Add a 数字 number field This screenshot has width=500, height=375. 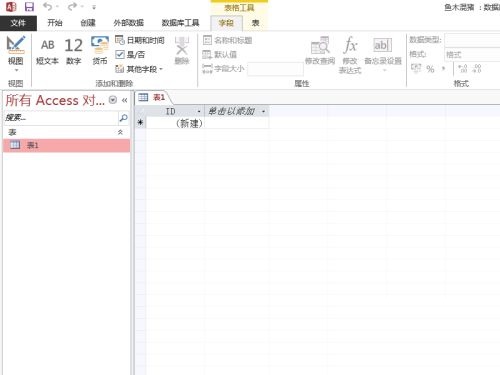coord(74,51)
